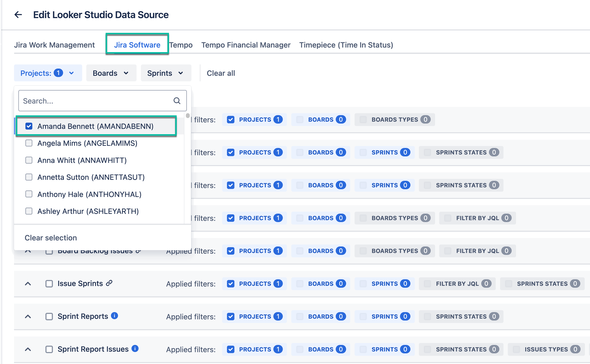Open the Boards filter dropdown

click(x=111, y=73)
